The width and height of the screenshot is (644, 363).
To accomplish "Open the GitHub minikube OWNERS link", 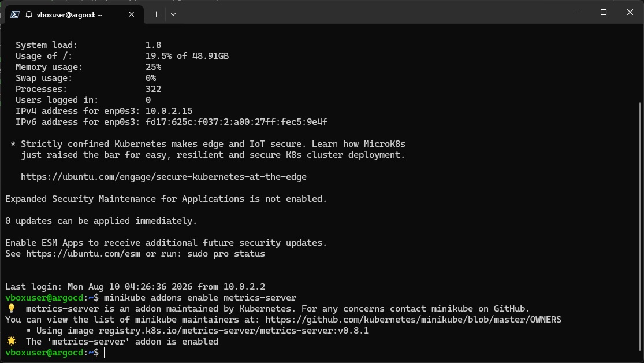I will (x=413, y=320).
